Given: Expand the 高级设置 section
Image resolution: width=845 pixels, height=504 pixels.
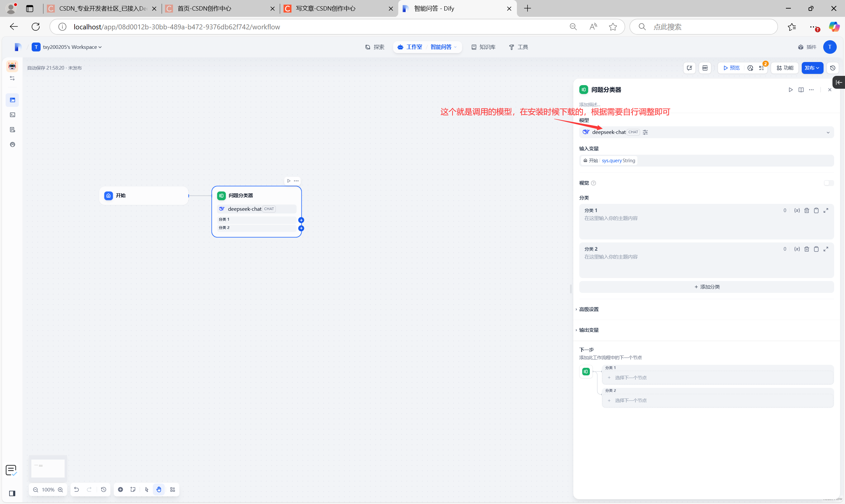Looking at the screenshot, I should (589, 309).
